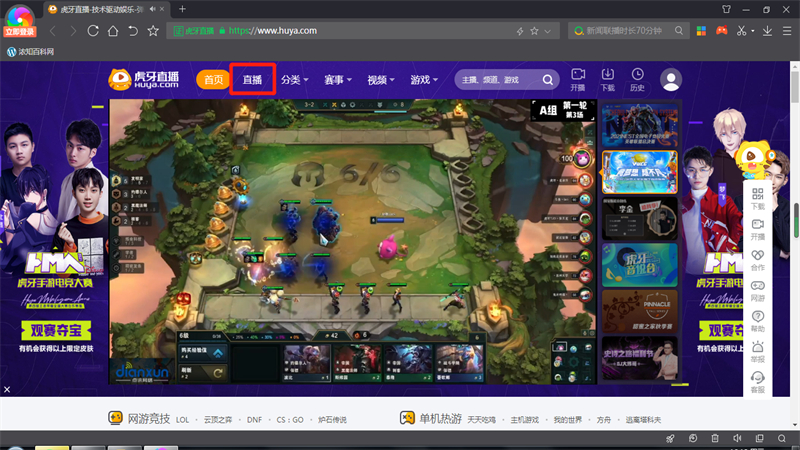Open the colorful grid apps icon in browser toolbar
This screenshot has width=800, height=450.
pyautogui.click(x=702, y=31)
